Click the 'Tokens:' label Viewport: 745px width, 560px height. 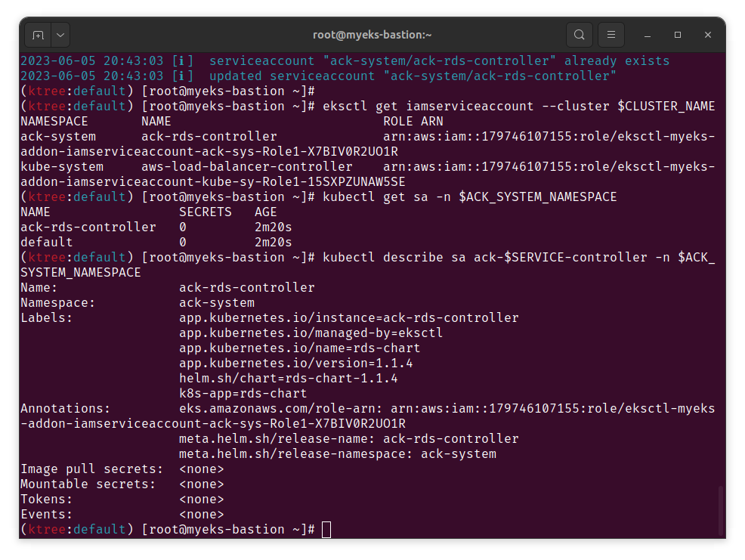click(x=46, y=499)
